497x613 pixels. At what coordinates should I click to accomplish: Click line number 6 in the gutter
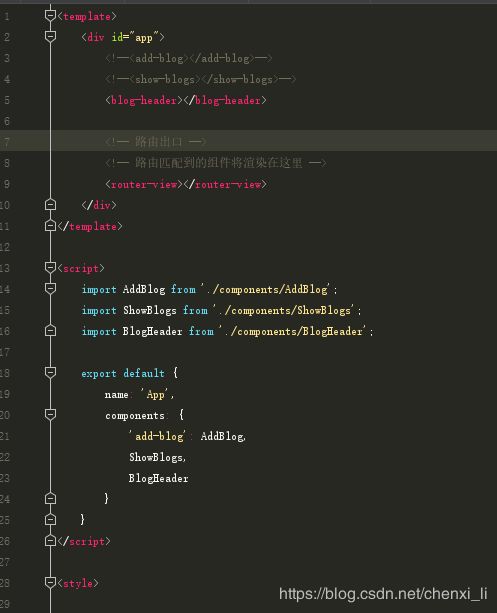[7, 121]
